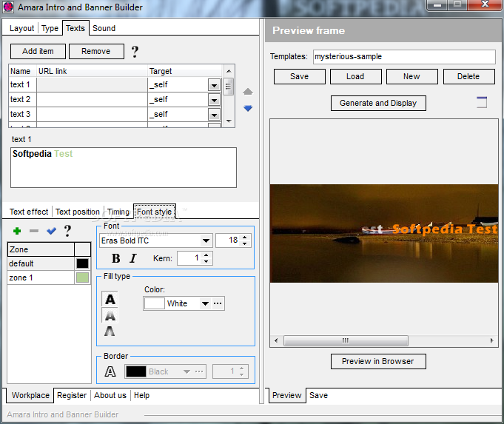Apply zone with blue checkmark icon

[51, 231]
